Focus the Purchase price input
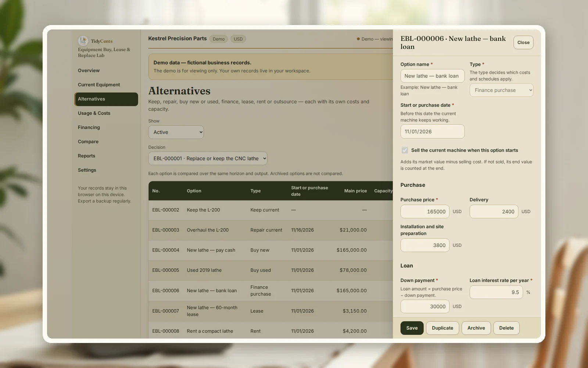 [425, 212]
